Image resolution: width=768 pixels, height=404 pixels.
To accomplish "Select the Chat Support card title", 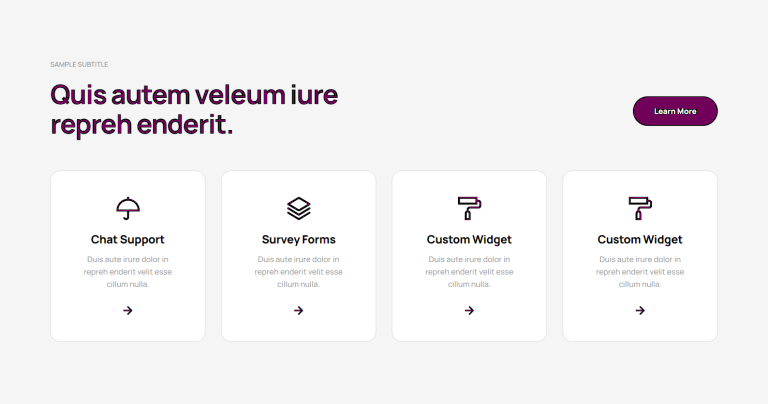I will (128, 239).
